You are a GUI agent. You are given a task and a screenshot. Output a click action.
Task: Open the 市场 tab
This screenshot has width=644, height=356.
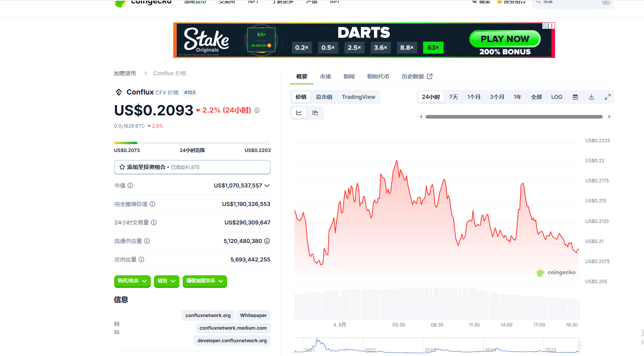coord(326,76)
